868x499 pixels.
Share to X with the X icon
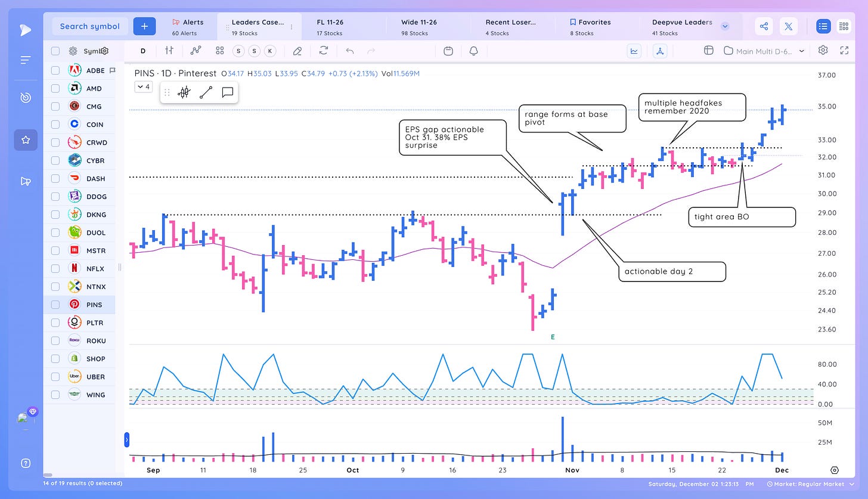[x=788, y=26]
